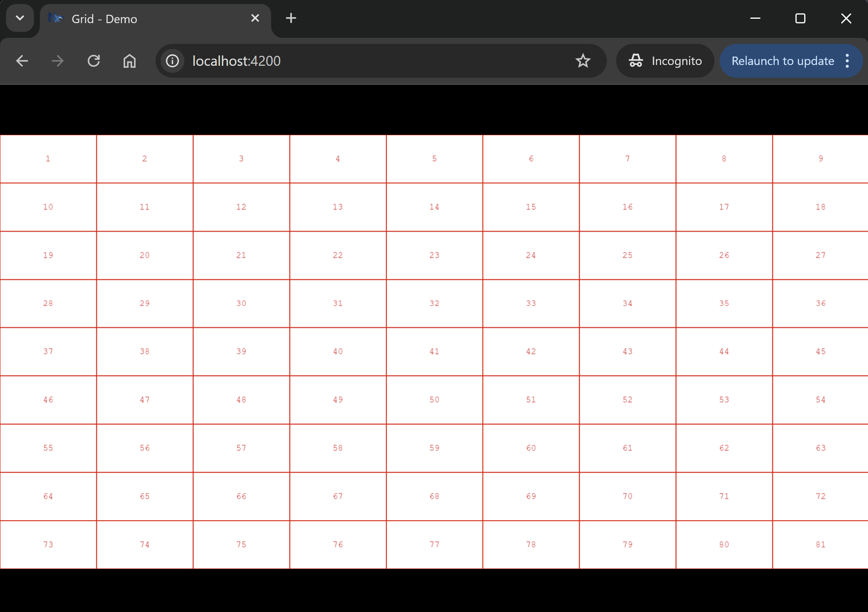Click grid cell 22
Image resolution: width=868 pixels, height=612 pixels.
coord(338,256)
